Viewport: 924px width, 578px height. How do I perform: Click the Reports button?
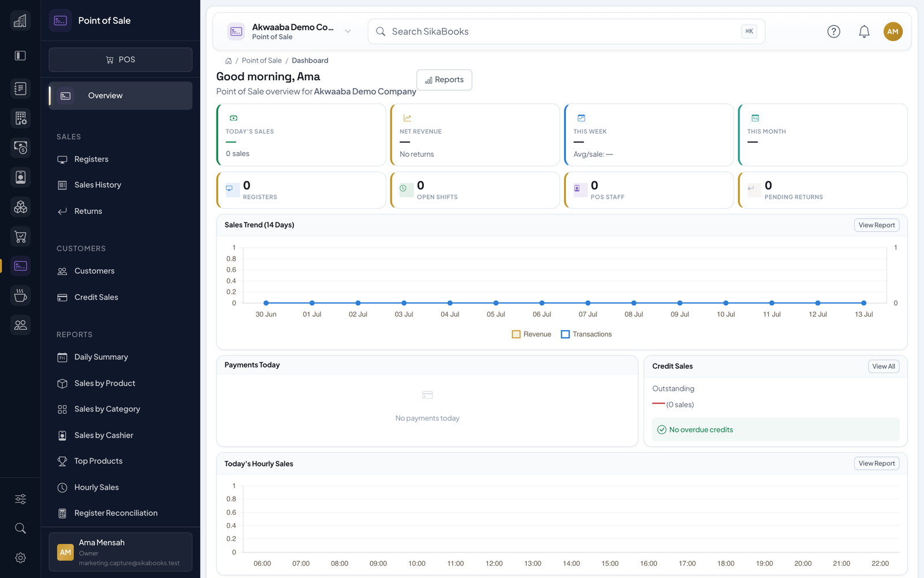click(444, 80)
